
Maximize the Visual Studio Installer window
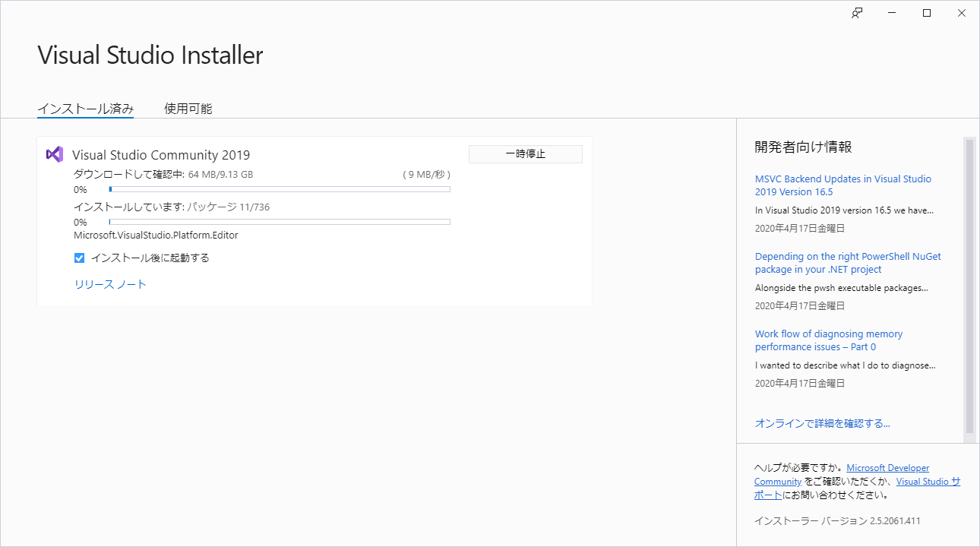pyautogui.click(x=927, y=13)
